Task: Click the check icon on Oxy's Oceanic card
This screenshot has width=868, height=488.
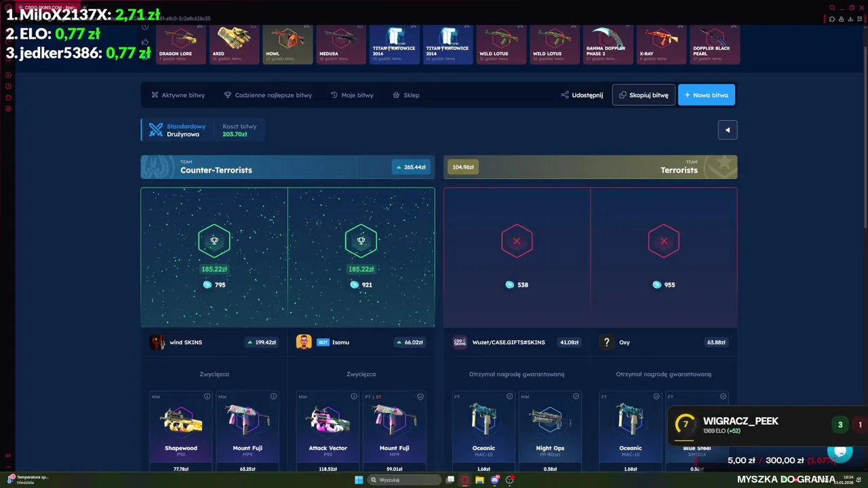Action: click(x=656, y=396)
